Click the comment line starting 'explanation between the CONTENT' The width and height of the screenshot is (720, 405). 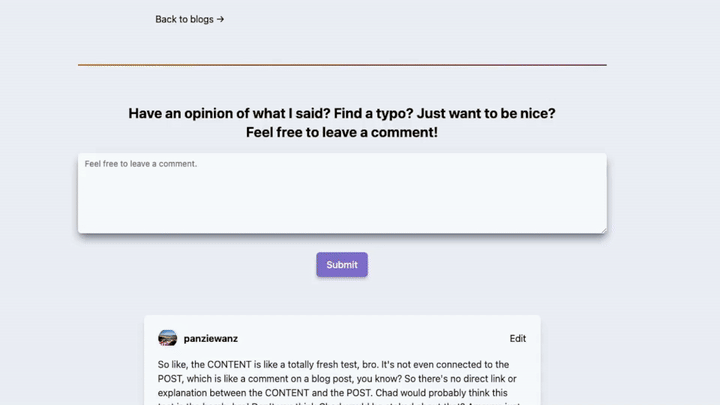[332, 393]
